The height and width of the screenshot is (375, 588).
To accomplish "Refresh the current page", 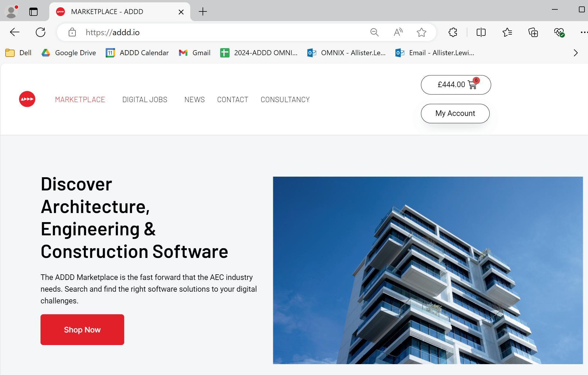I will click(x=41, y=32).
